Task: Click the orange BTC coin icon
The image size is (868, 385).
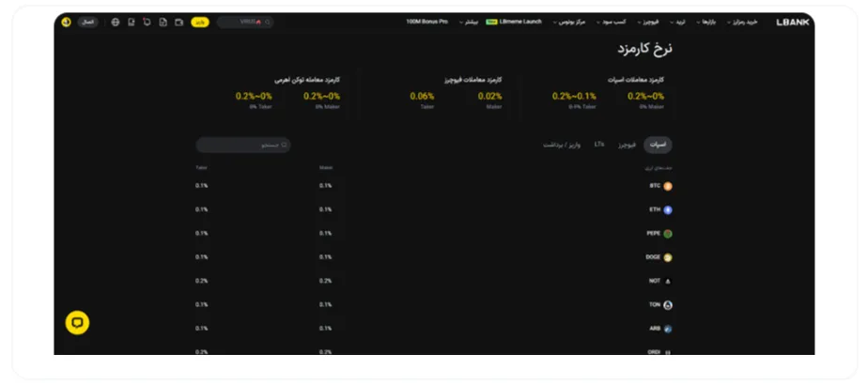Action: [668, 186]
